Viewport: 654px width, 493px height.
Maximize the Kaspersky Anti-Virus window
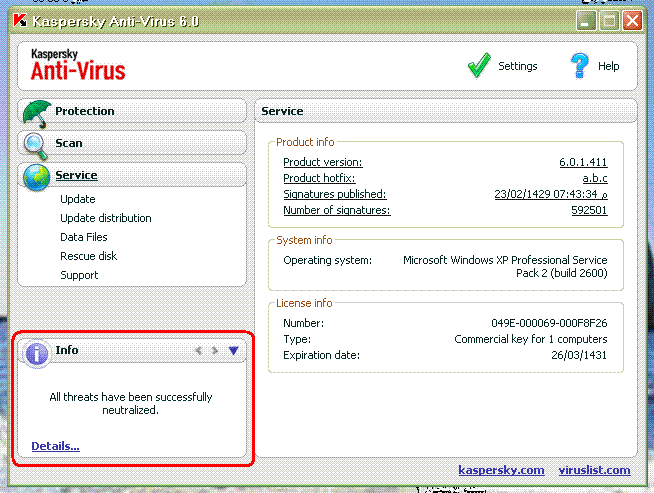[x=609, y=20]
